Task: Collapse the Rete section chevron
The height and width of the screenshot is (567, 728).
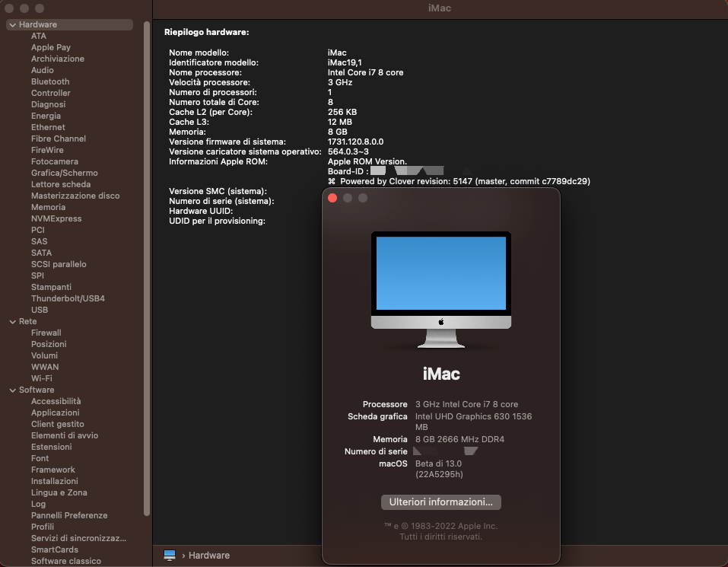Action: point(12,321)
